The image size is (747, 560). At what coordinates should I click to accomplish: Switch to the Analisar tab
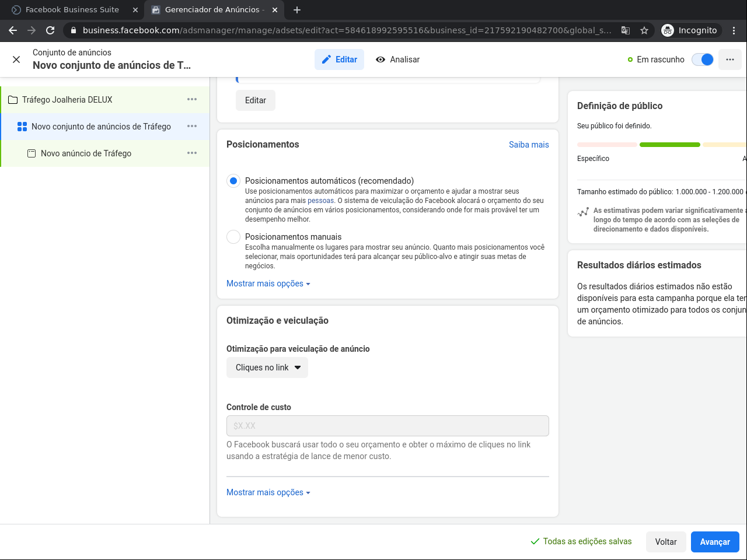tap(398, 60)
